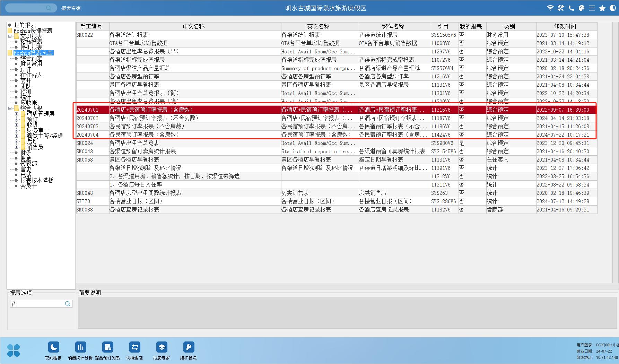Expand the 餐饮主管/经理 folder node
The image size is (619, 364).
click(x=16, y=136)
